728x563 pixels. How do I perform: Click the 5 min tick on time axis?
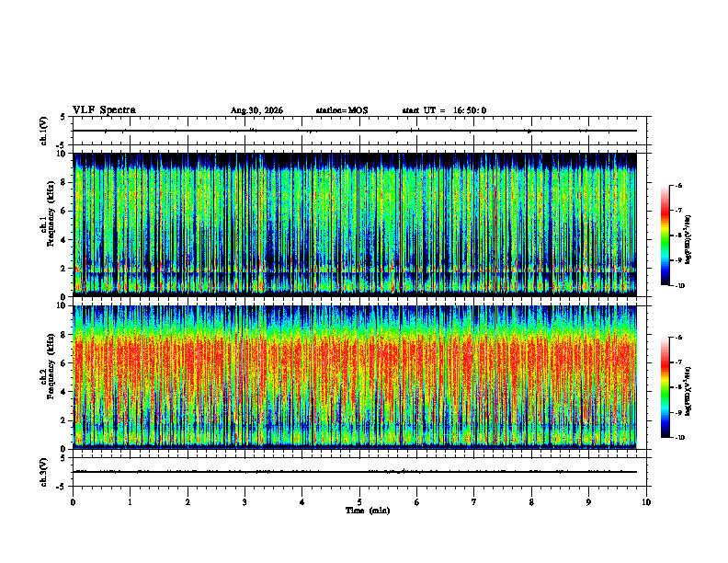point(359,502)
